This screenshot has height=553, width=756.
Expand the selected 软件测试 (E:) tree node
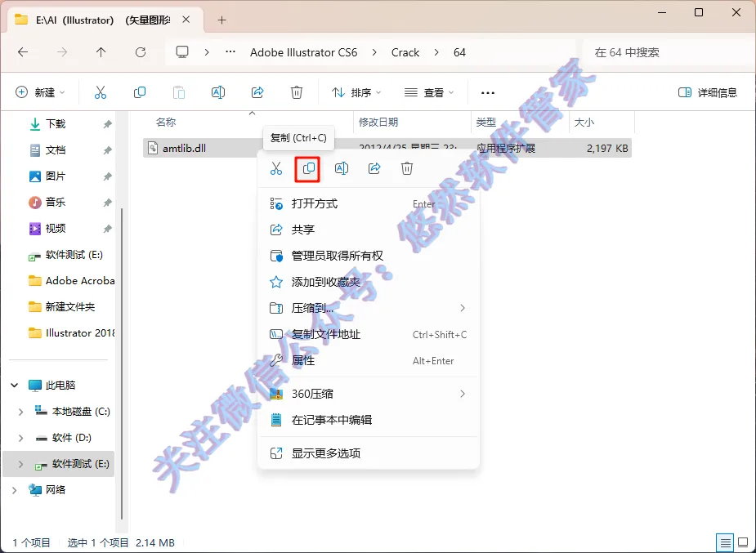[20, 464]
